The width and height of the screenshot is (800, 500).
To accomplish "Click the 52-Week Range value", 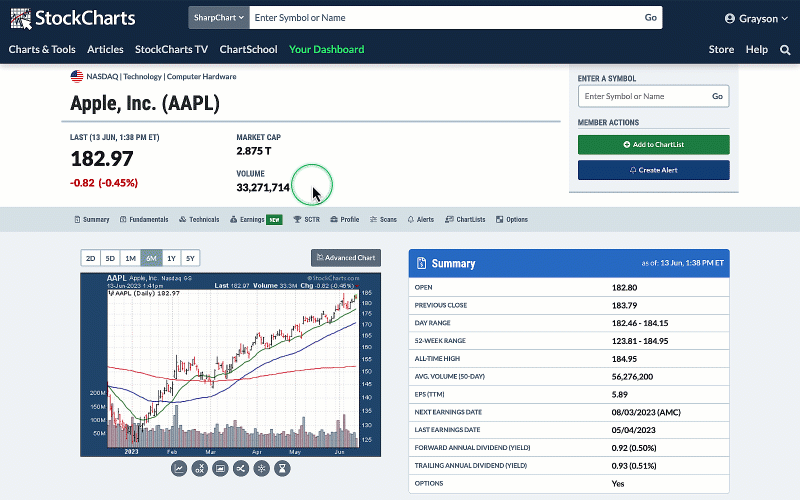I will tap(640, 341).
